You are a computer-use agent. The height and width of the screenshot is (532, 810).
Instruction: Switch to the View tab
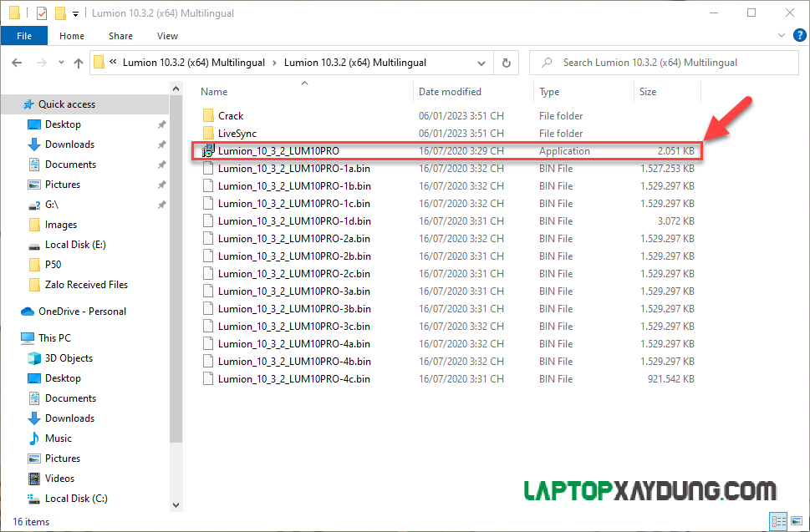pyautogui.click(x=167, y=36)
